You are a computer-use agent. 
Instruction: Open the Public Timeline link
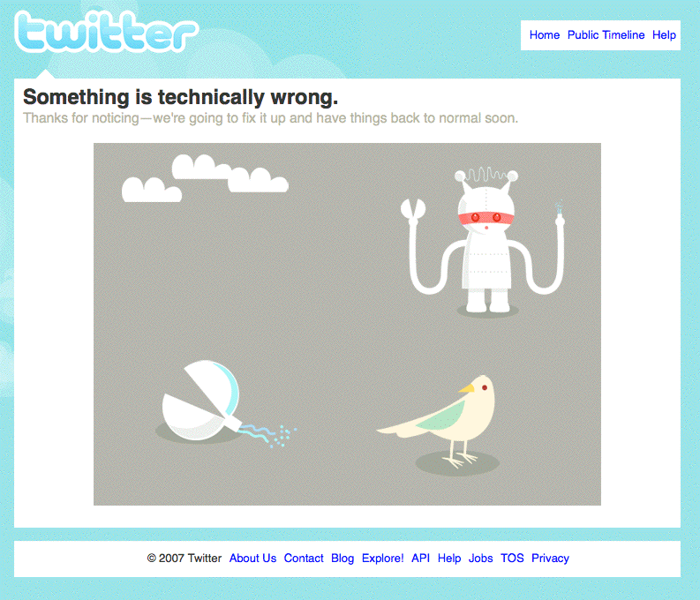pyautogui.click(x=606, y=34)
